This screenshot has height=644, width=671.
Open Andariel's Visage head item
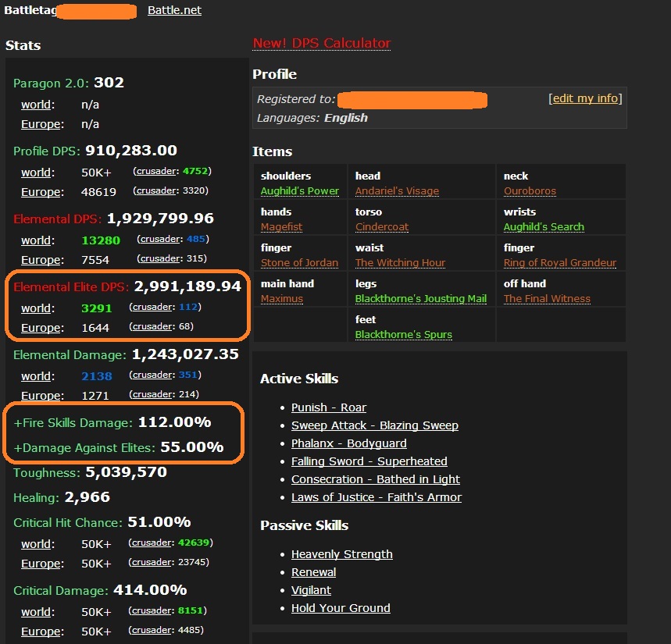pos(397,190)
